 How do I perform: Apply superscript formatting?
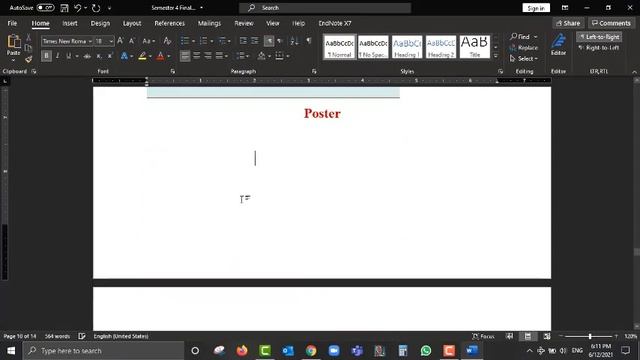(x=110, y=56)
